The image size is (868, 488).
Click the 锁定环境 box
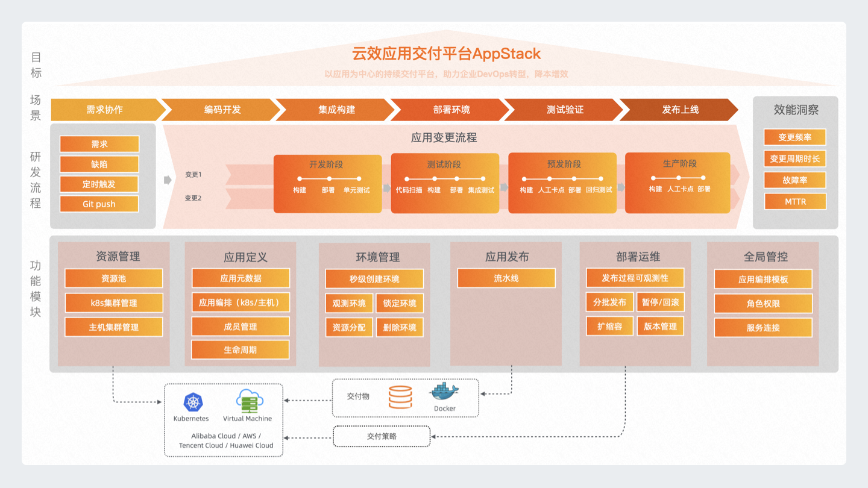pyautogui.click(x=400, y=303)
